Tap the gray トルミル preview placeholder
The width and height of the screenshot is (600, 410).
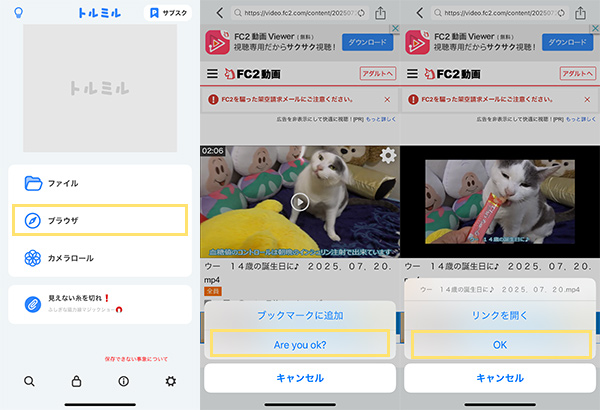(100, 88)
